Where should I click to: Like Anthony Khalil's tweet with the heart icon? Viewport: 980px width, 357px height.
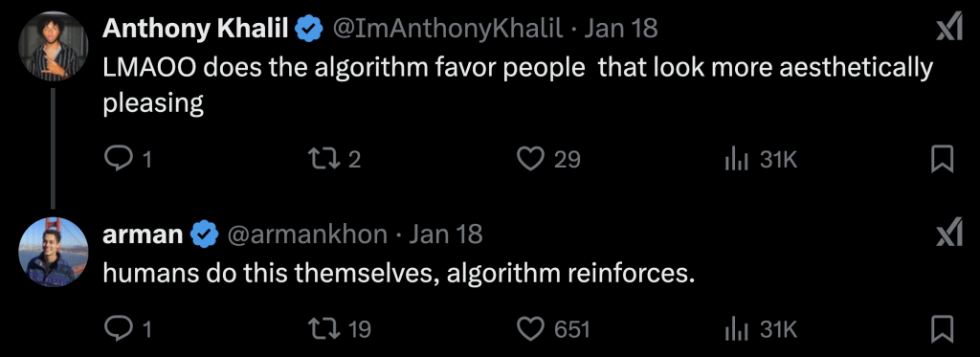(530, 160)
